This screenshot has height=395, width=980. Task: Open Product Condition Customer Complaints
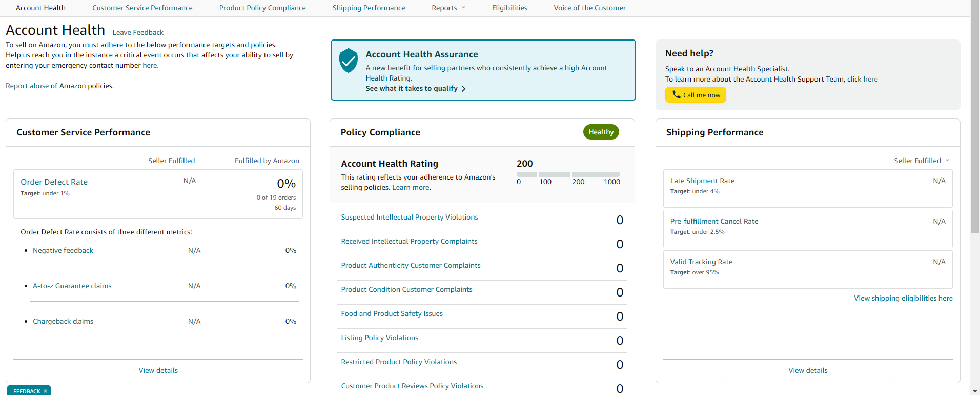[x=407, y=289]
